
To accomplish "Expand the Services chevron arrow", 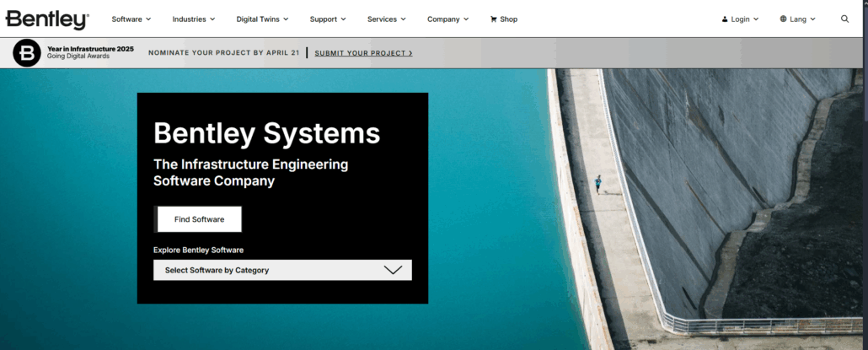I will click(x=403, y=19).
